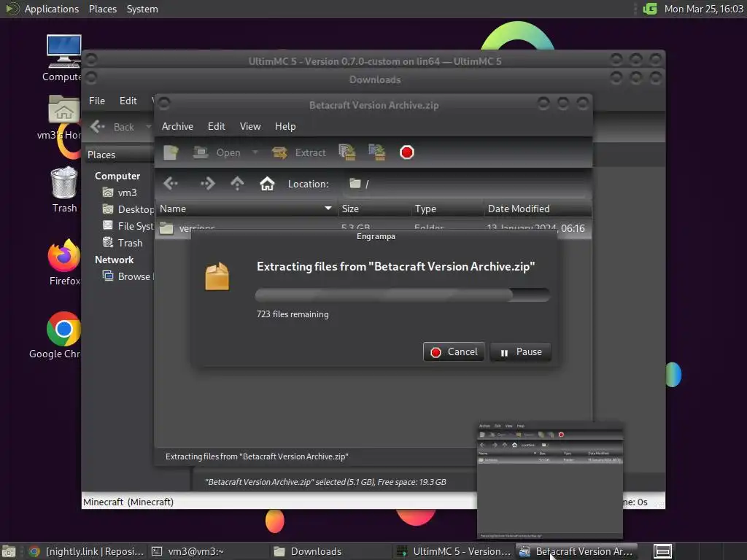Viewport: 747px width, 560px height.
Task: Open the Places menu in top panel
Action: 103,9
